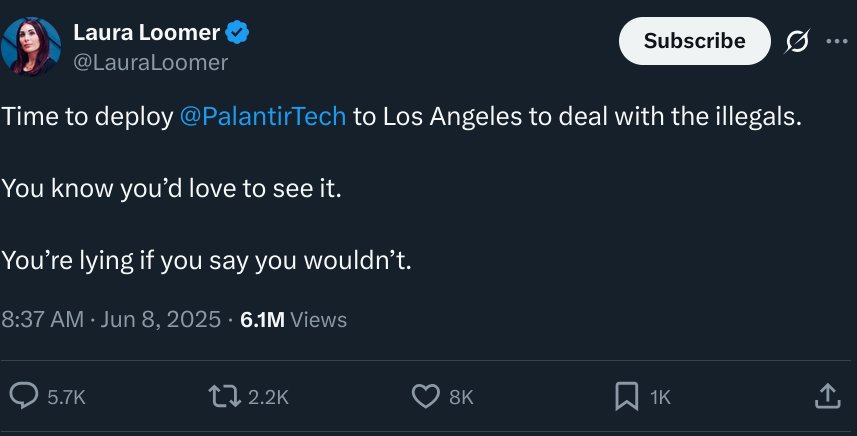Click the 6.1M Views count
The image size is (857, 436).
tap(294, 320)
